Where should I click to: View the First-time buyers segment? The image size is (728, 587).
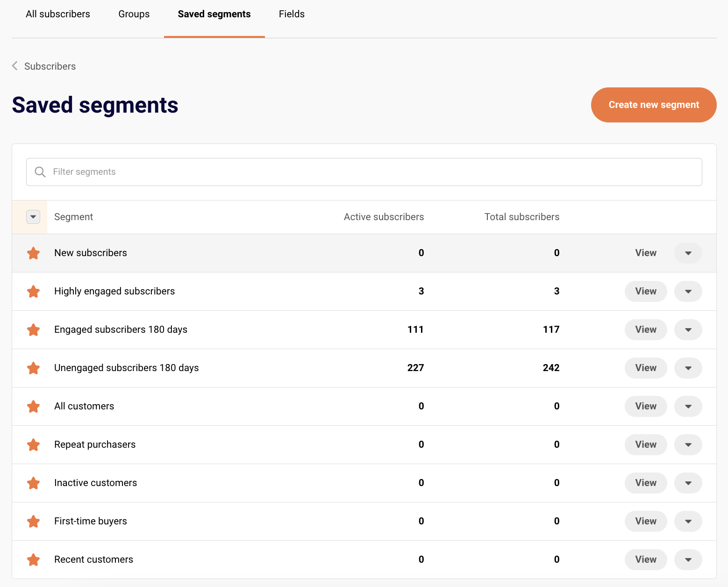(645, 521)
